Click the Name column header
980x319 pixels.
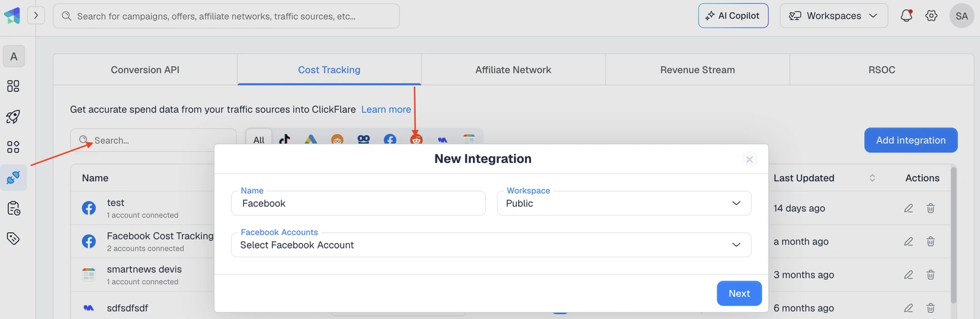(96, 178)
